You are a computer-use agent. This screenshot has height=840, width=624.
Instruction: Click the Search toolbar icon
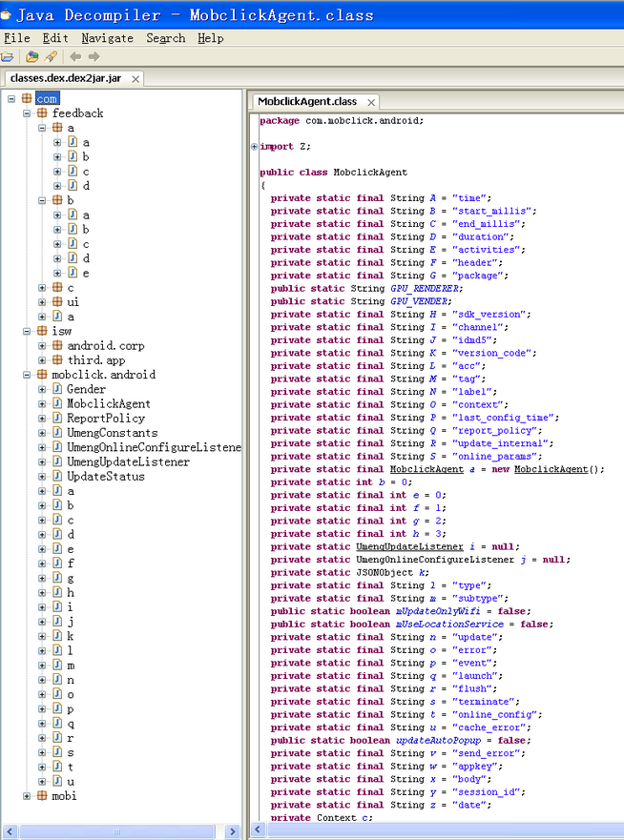[51, 57]
